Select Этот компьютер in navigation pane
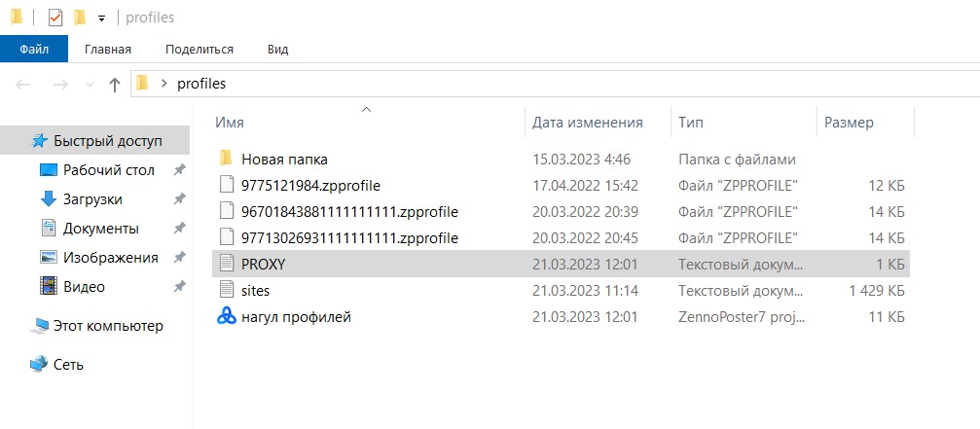Image resolution: width=980 pixels, height=429 pixels. (107, 326)
